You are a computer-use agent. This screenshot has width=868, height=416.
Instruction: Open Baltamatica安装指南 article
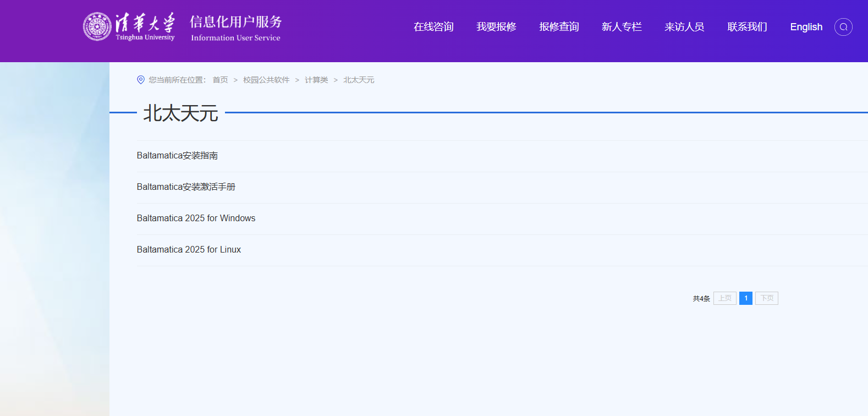click(177, 156)
